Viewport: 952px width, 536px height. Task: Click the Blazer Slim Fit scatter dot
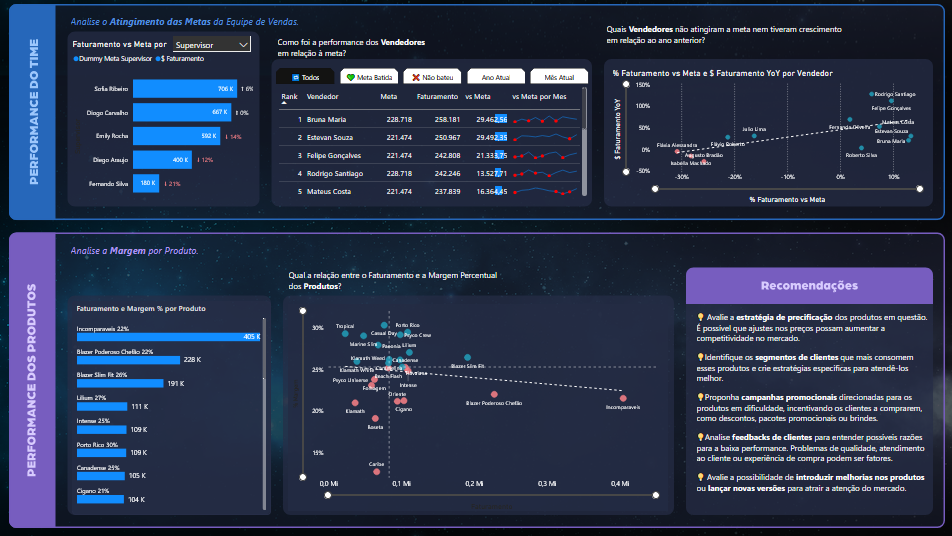[467, 357]
